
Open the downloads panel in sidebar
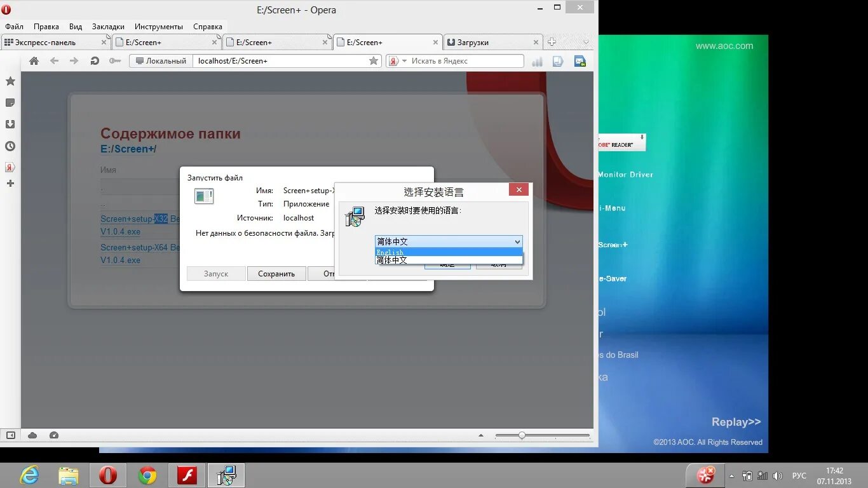click(x=10, y=125)
